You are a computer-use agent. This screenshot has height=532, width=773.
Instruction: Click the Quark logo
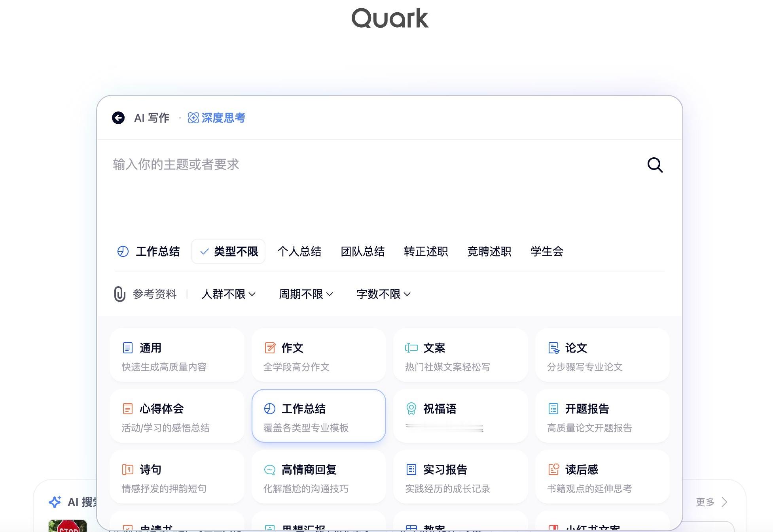pyautogui.click(x=390, y=18)
